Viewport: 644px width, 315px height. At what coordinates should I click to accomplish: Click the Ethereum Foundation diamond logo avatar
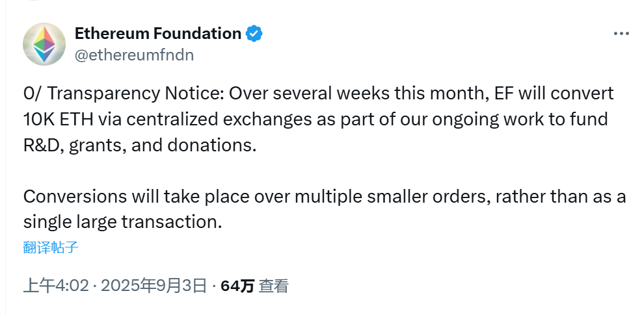pos(44,44)
